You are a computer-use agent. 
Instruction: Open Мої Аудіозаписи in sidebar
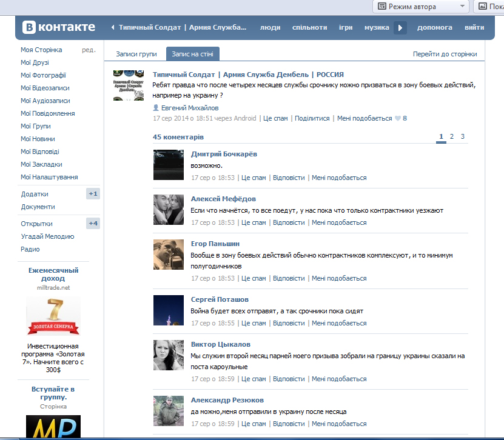click(x=45, y=101)
